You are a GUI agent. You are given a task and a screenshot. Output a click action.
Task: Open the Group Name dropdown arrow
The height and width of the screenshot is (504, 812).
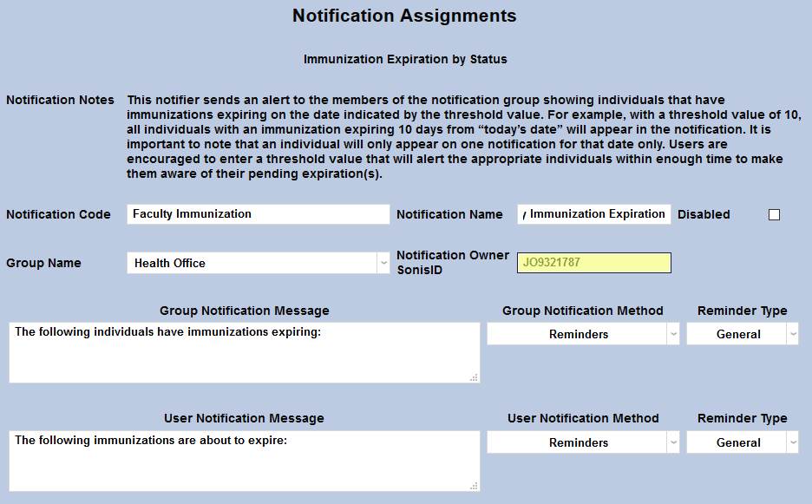click(x=383, y=262)
